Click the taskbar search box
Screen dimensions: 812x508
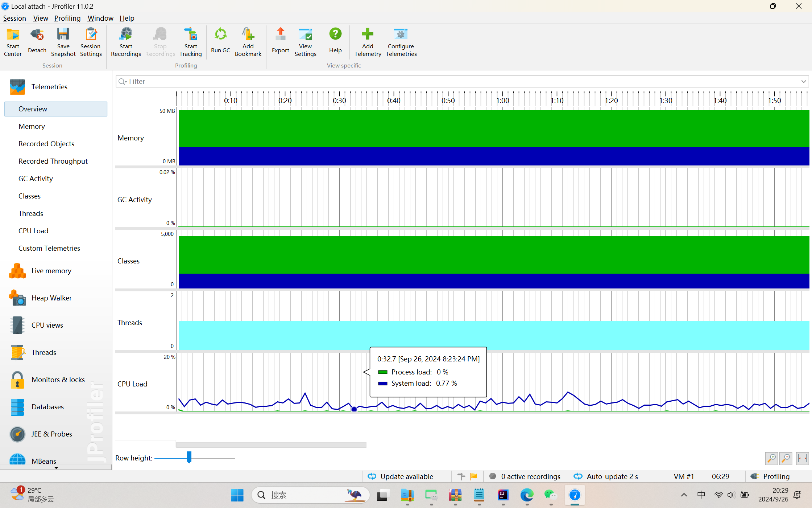[310, 495]
